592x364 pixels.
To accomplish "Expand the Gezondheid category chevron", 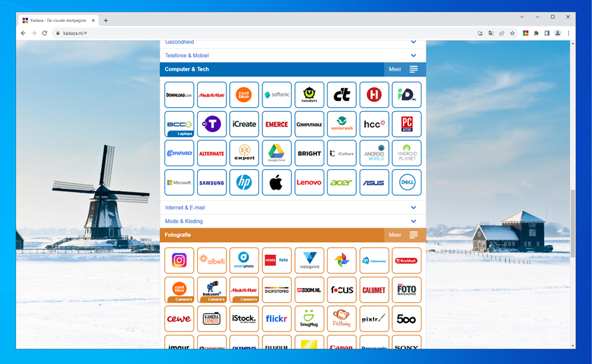I will tap(413, 43).
